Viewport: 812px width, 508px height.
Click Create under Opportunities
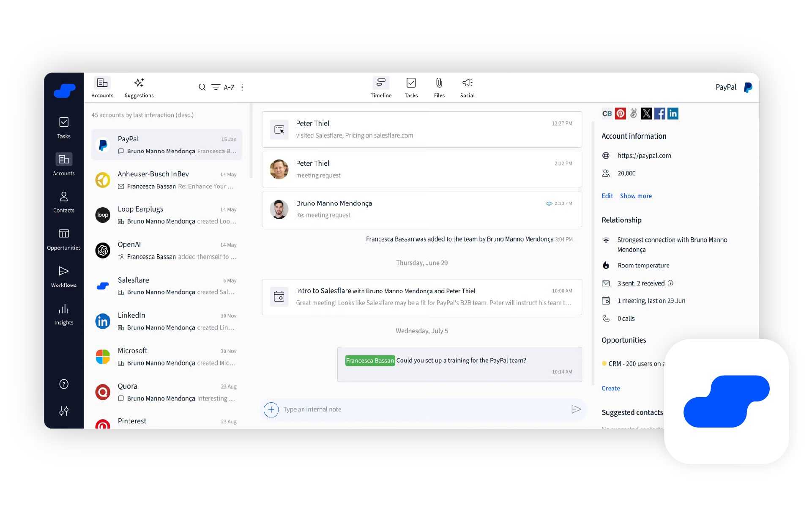611,388
